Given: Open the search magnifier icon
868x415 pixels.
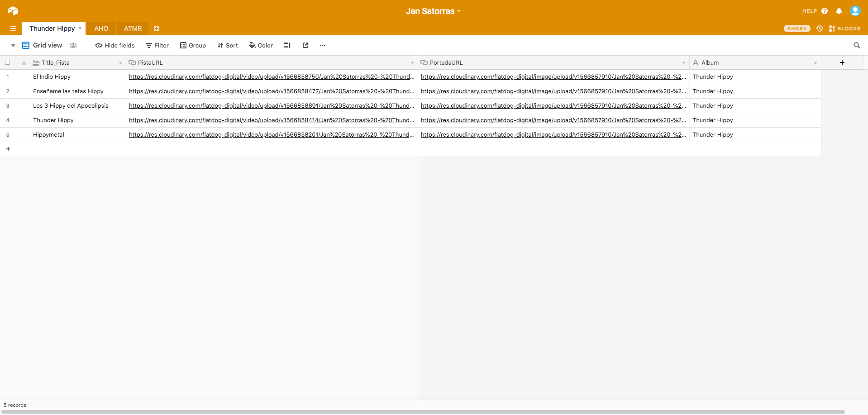Looking at the screenshot, I should (856, 45).
